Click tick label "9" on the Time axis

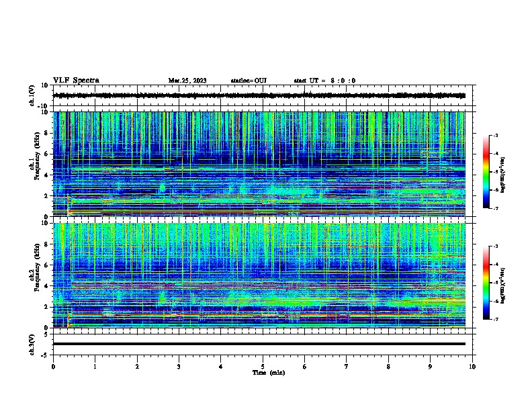430,367
